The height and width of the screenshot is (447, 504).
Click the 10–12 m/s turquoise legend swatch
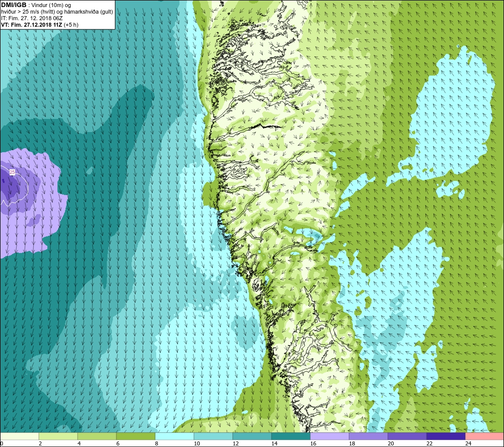pos(213,436)
